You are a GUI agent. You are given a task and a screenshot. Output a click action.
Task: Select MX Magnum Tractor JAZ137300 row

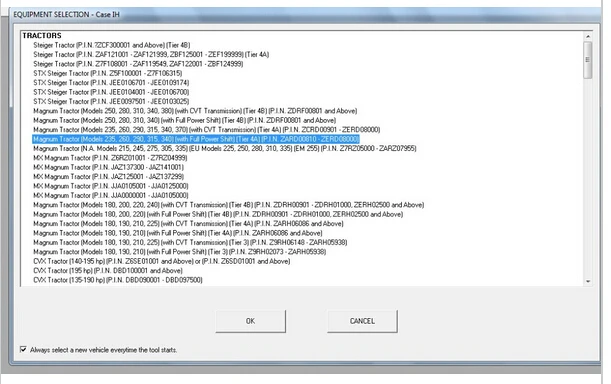108,167
